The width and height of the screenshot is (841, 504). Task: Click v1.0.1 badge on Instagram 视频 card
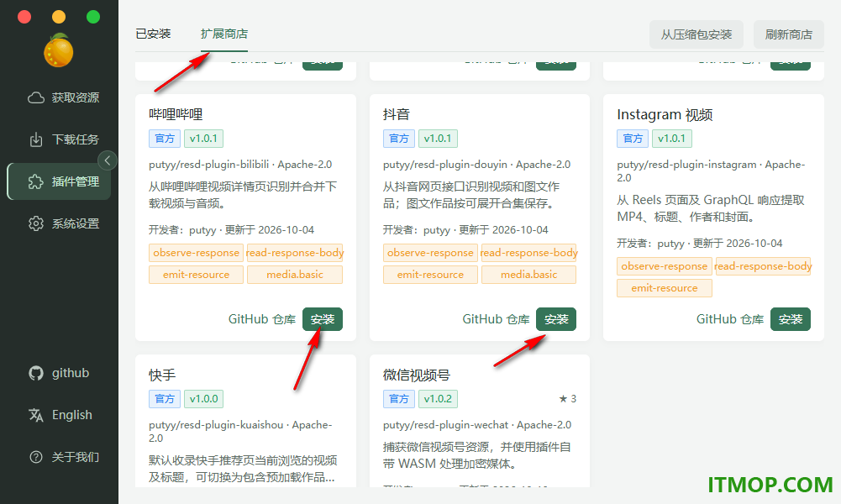pyautogui.click(x=671, y=139)
